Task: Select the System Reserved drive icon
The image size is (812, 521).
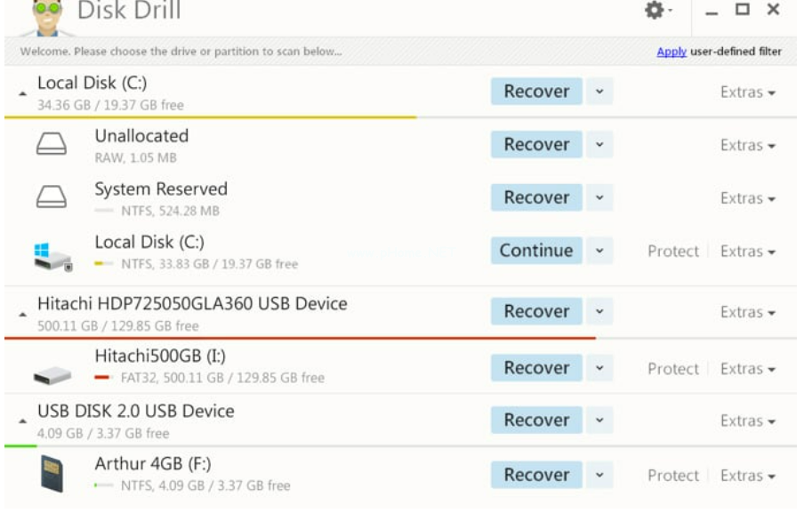Action: click(51, 199)
